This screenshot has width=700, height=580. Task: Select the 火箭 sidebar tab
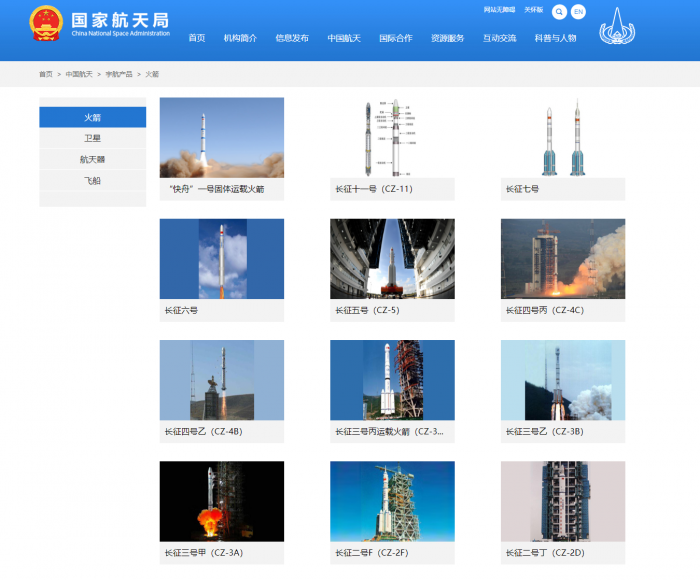92,117
